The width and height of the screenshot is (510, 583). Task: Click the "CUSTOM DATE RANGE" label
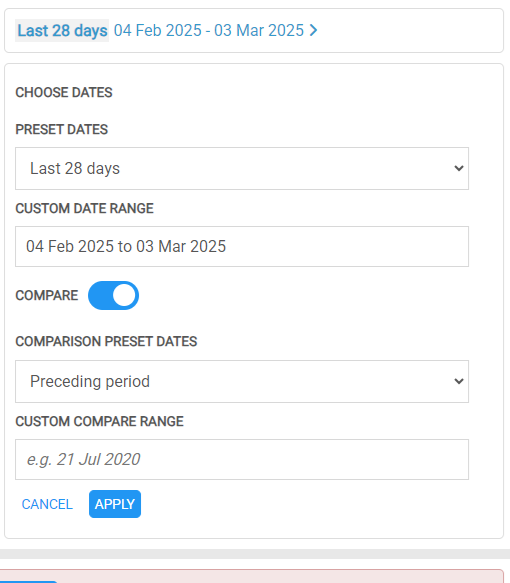click(84, 209)
